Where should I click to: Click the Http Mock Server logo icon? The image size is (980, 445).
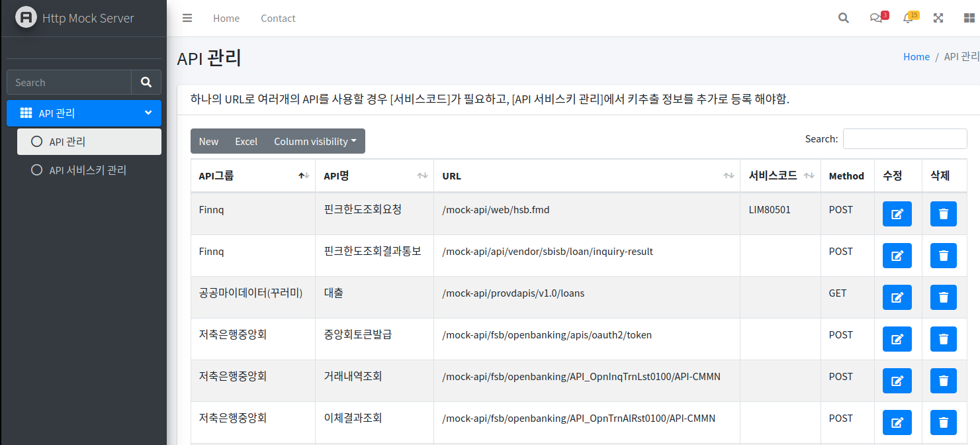coord(26,17)
